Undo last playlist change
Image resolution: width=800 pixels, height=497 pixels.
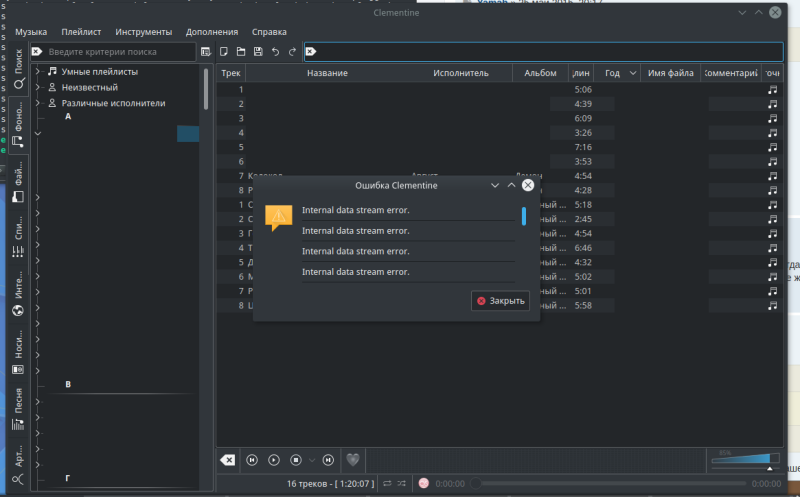point(276,52)
